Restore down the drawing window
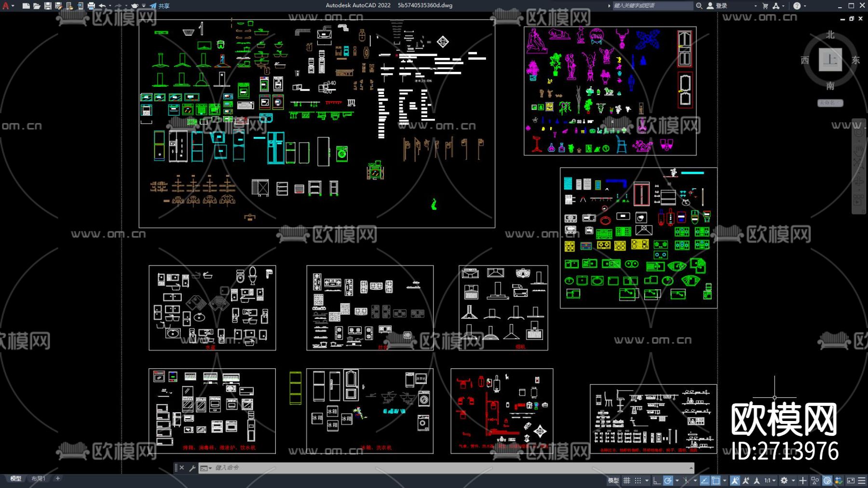The image size is (868, 488). point(852,19)
